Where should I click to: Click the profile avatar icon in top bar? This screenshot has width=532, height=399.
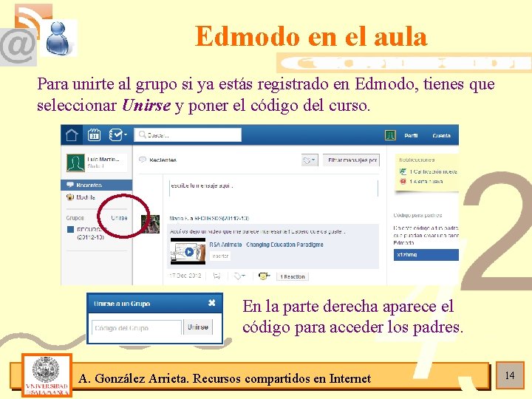point(390,135)
